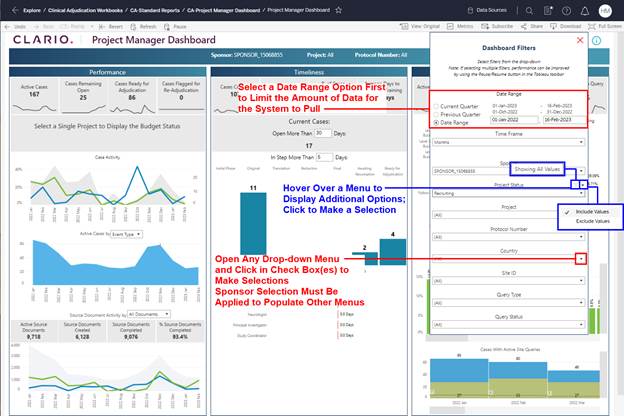
Task: Open the Active Cases by Event Type dropdown
Action: [127, 234]
